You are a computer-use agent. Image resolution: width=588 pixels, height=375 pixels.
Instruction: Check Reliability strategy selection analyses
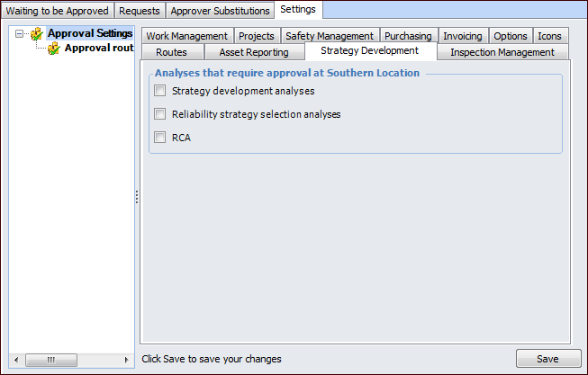[x=160, y=114]
